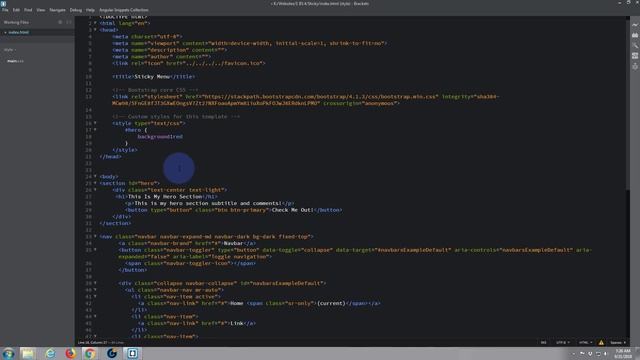The image size is (640, 360).
Task: Toggle the INS insert mode indicator
Action: (x=543, y=342)
